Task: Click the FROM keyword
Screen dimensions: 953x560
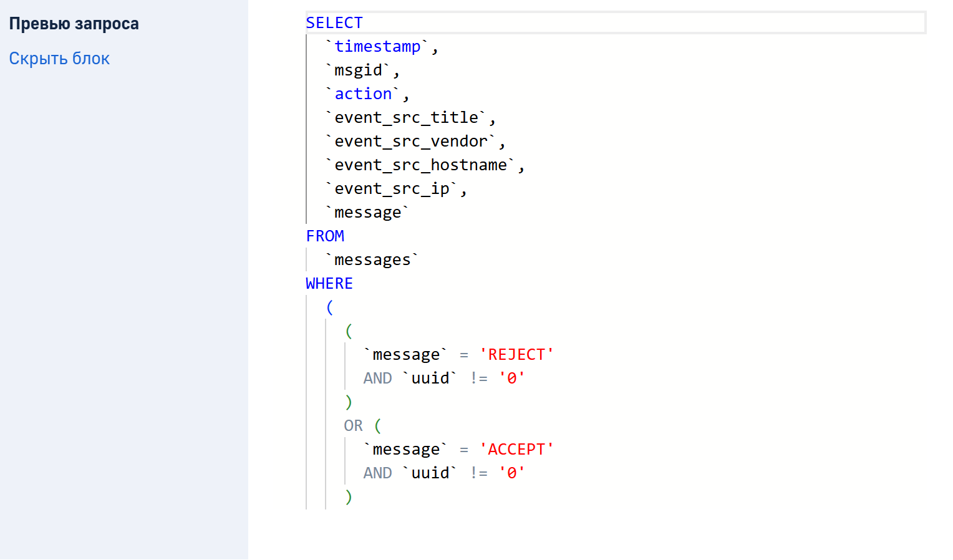Action: pos(325,236)
